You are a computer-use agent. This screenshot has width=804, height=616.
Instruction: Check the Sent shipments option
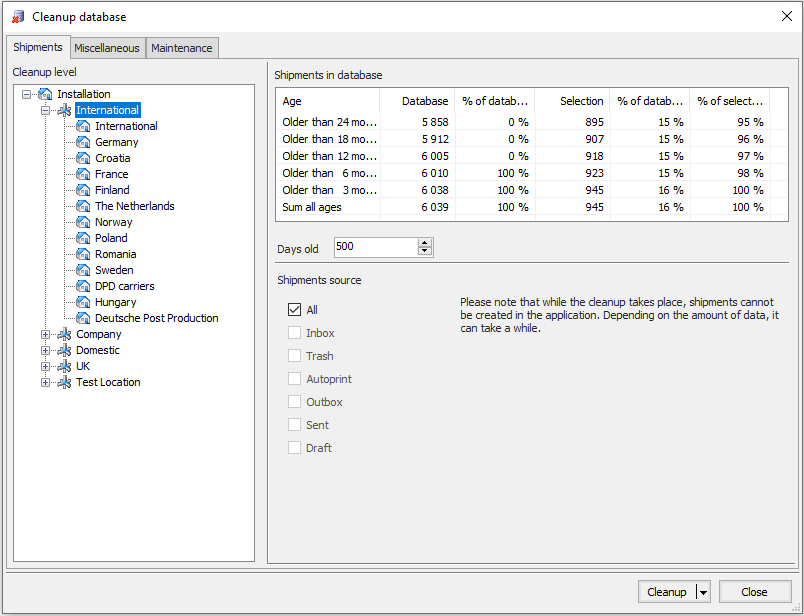pyautogui.click(x=294, y=425)
